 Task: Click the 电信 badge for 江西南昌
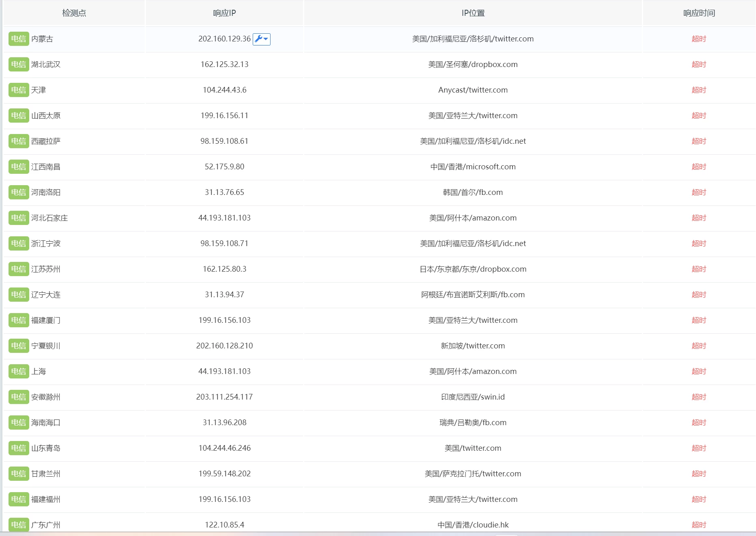(x=19, y=167)
